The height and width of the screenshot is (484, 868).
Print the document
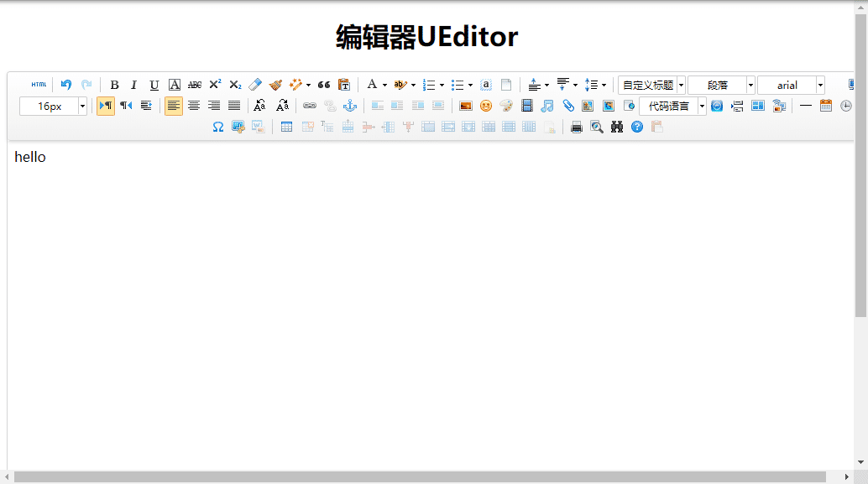[x=576, y=128]
